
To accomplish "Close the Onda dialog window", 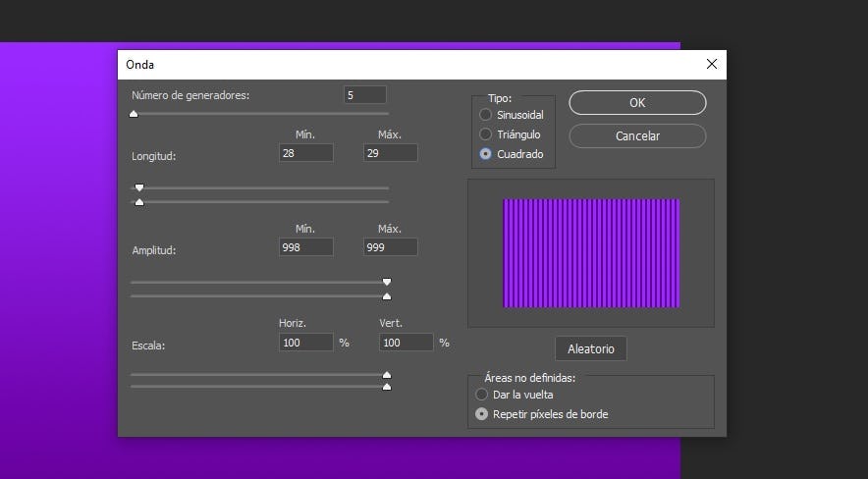I will (x=712, y=65).
